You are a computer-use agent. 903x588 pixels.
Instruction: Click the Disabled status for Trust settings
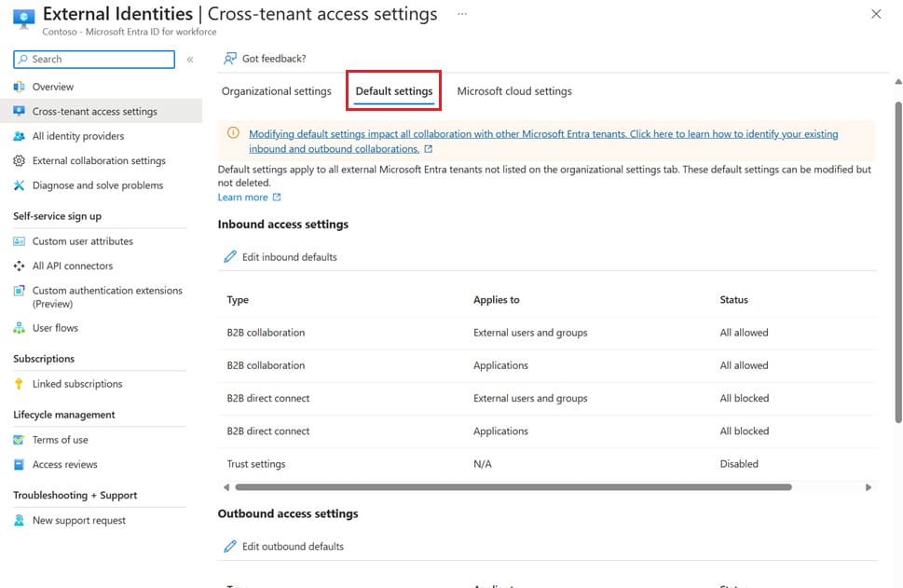(739, 464)
